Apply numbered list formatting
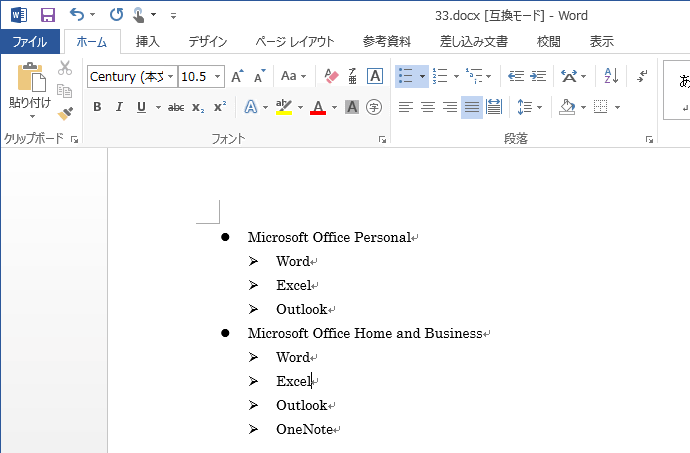The width and height of the screenshot is (690, 453). (440, 77)
